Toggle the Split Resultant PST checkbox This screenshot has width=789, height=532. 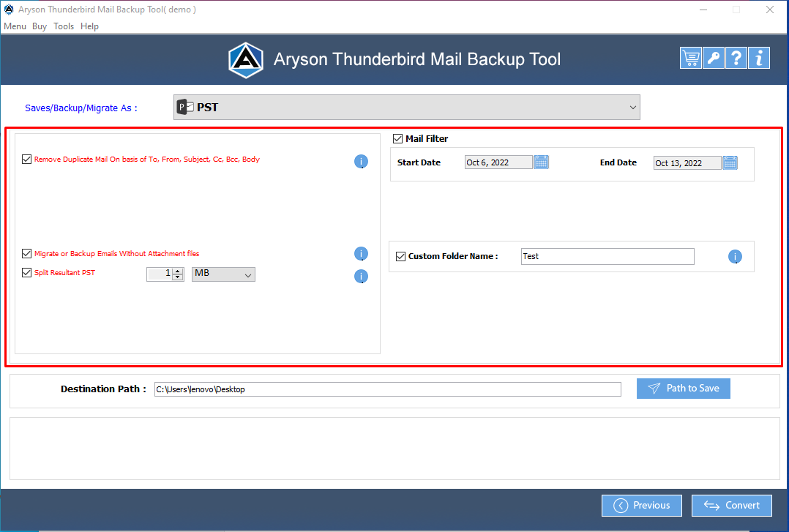pyautogui.click(x=26, y=272)
